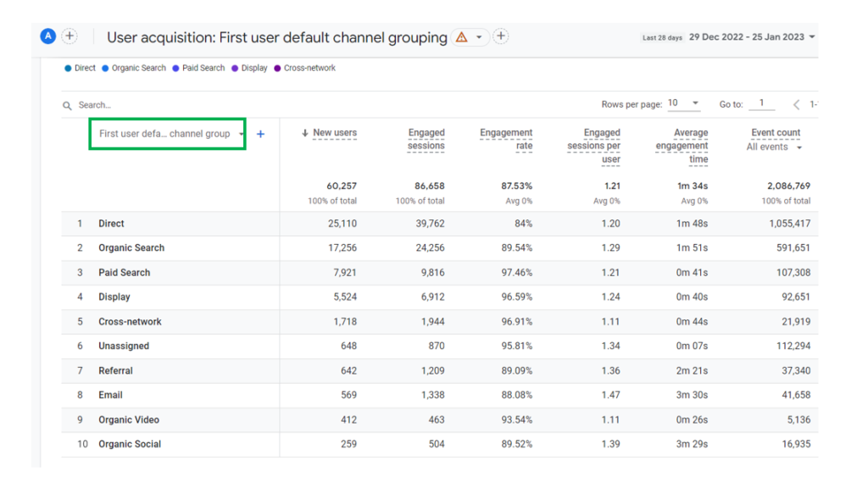Click the circled plus icon after the title
This screenshot has height=488, width=868.
click(501, 36)
